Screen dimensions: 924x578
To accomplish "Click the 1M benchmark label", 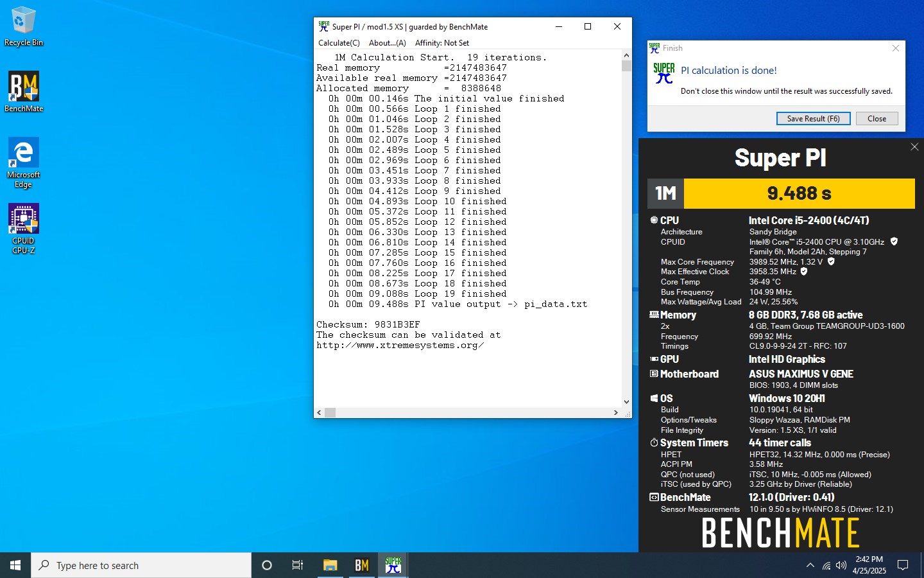I will (x=665, y=193).
